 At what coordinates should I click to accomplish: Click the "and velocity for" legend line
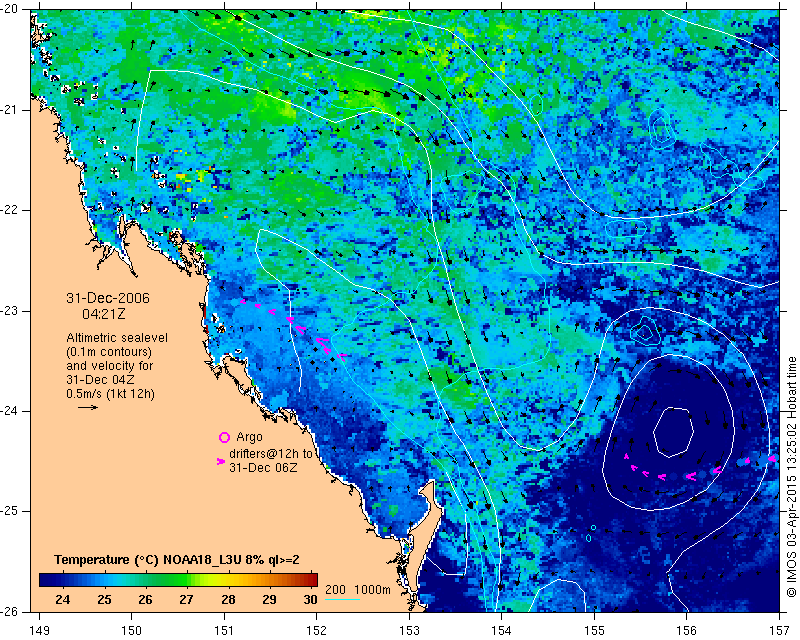coord(109,366)
